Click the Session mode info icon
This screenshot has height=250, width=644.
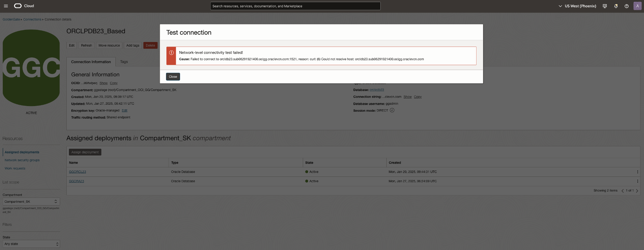point(392,110)
